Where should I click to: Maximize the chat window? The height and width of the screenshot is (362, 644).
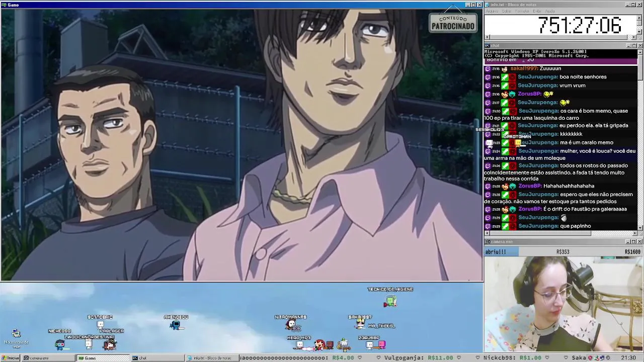(634, 46)
